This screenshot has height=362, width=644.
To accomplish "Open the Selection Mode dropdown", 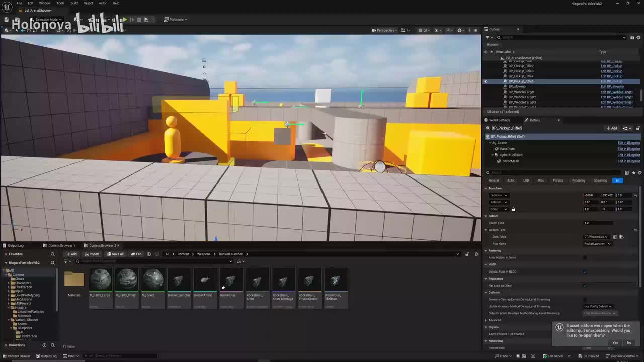I will pyautogui.click(x=46, y=20).
